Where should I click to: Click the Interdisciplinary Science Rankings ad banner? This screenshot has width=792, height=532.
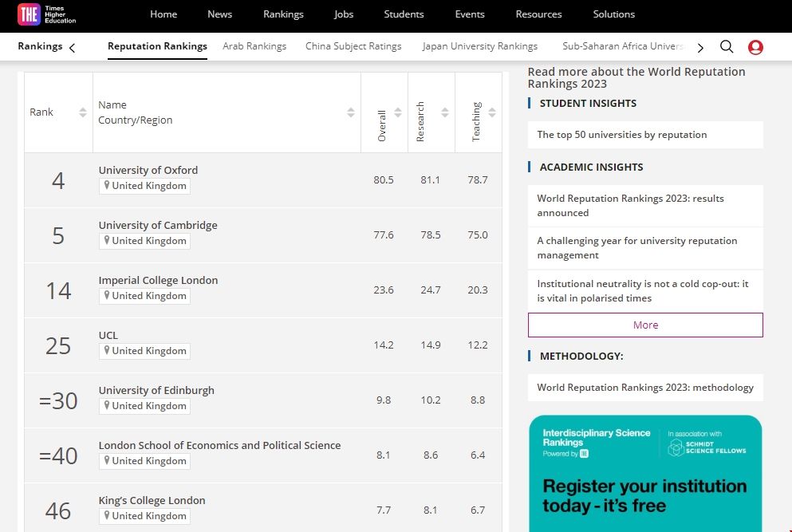coord(645,474)
